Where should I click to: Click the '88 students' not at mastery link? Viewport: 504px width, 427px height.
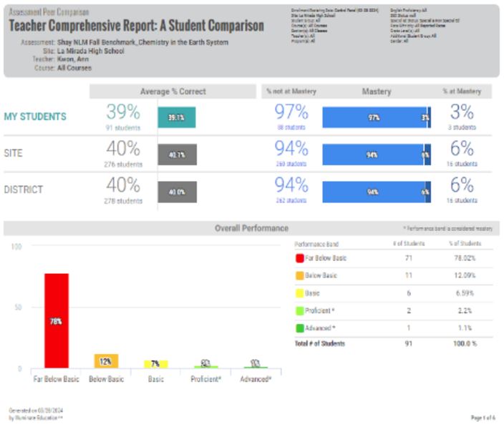coord(291,127)
